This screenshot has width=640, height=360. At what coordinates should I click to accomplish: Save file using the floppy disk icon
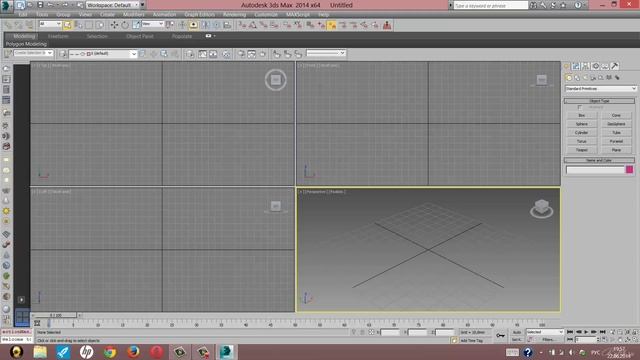[40, 5]
